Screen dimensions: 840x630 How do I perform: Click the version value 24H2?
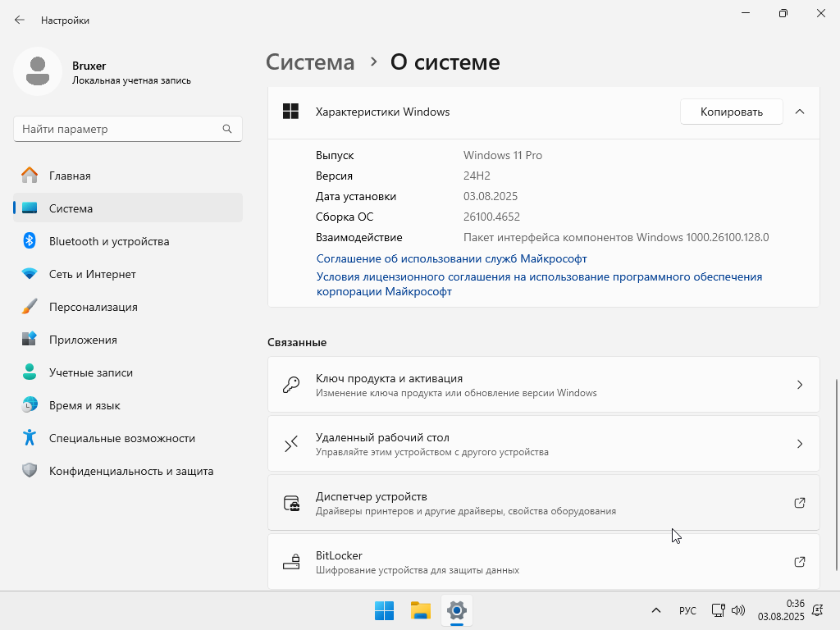click(477, 176)
